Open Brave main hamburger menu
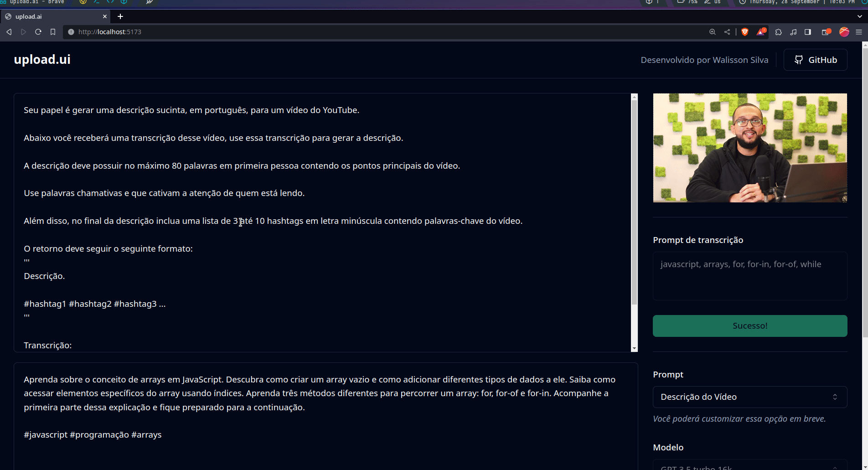 859,32
